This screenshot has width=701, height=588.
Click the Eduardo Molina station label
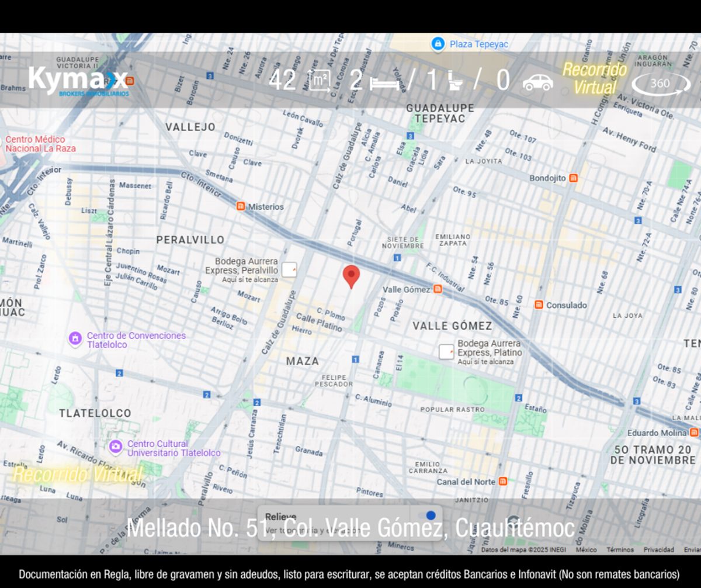coord(657,433)
